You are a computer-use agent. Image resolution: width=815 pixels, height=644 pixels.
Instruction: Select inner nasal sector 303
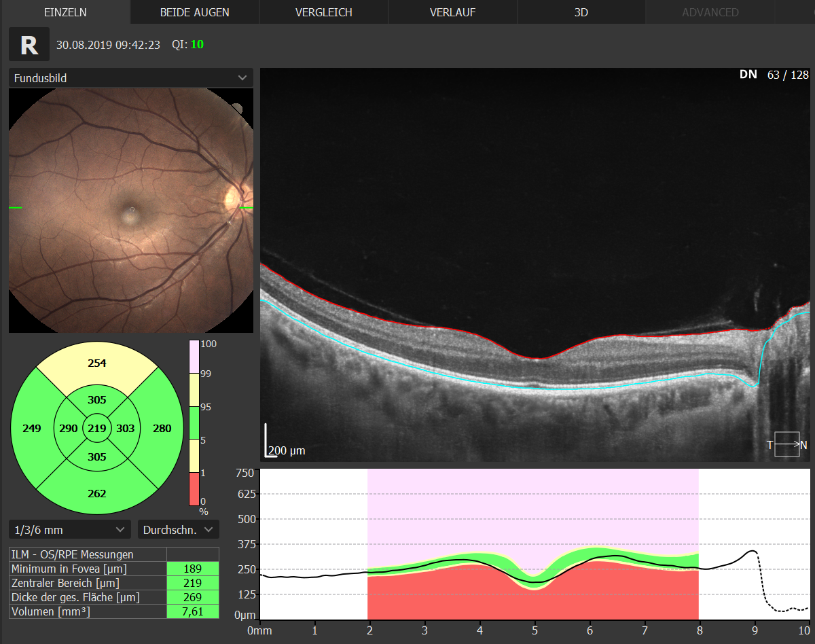pyautogui.click(x=126, y=429)
